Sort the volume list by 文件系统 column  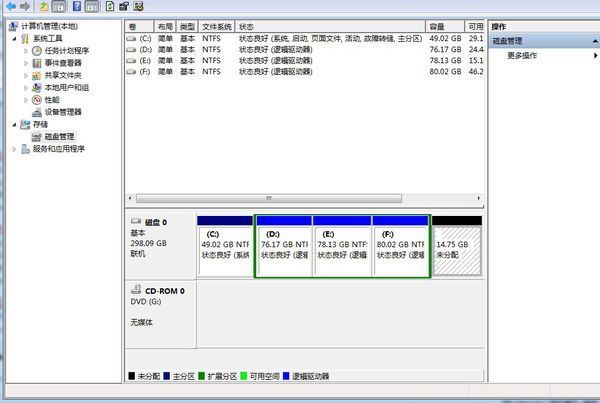click(216, 26)
